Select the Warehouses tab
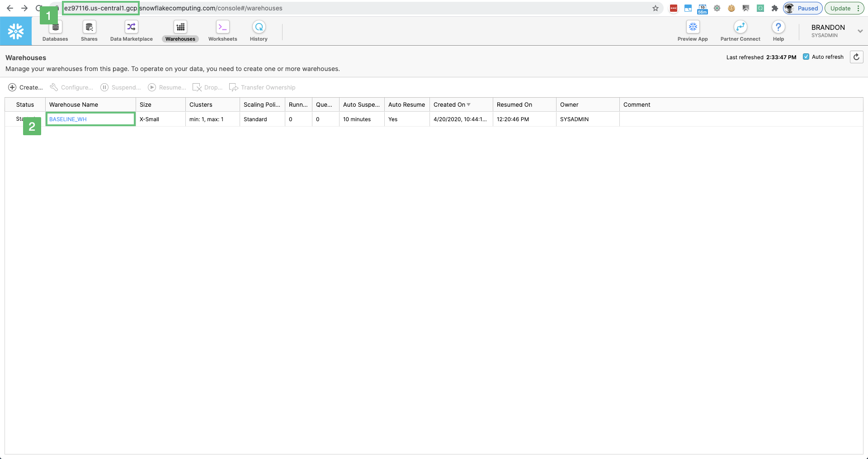Image resolution: width=868 pixels, height=459 pixels. (x=180, y=31)
